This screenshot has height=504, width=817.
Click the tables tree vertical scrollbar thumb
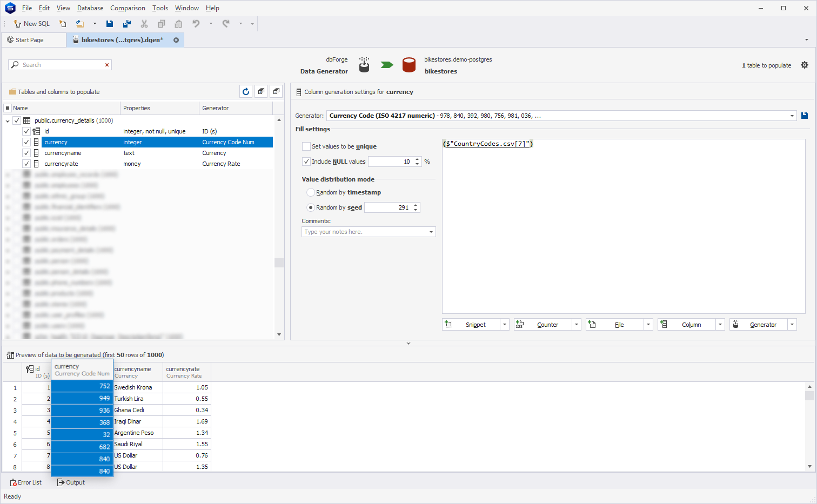tap(279, 263)
